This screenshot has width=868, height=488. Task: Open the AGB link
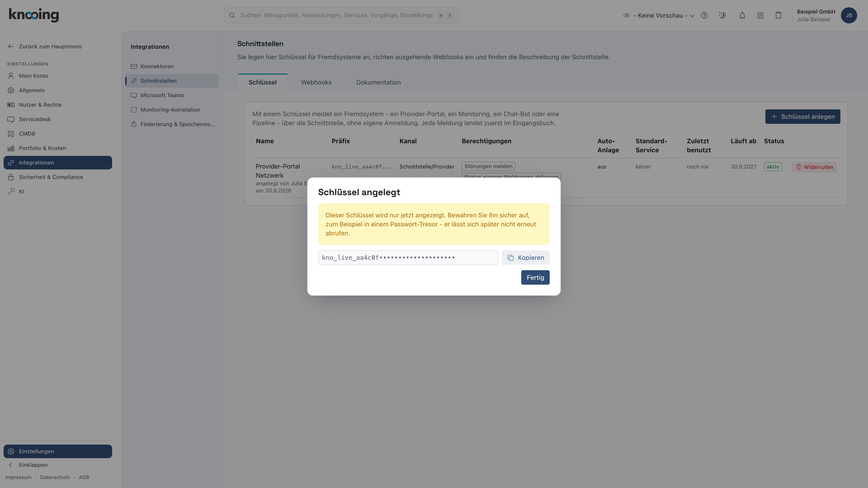point(84,477)
